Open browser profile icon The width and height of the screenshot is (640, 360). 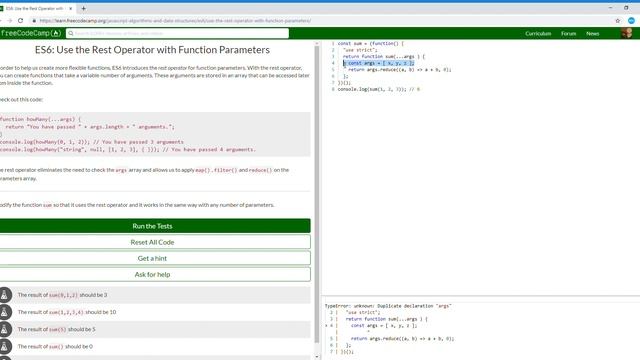point(631,20)
